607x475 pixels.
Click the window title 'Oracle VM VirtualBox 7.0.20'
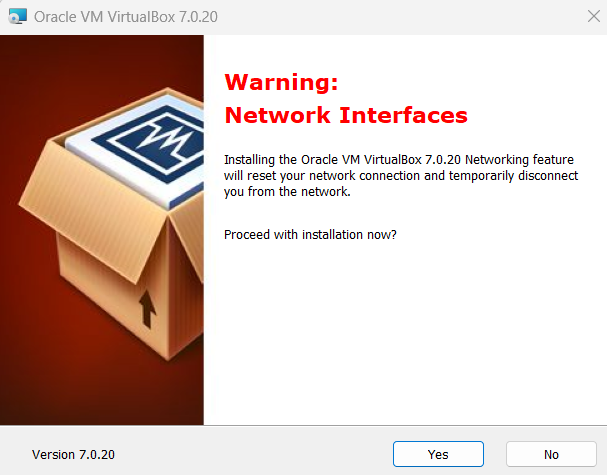click(126, 17)
